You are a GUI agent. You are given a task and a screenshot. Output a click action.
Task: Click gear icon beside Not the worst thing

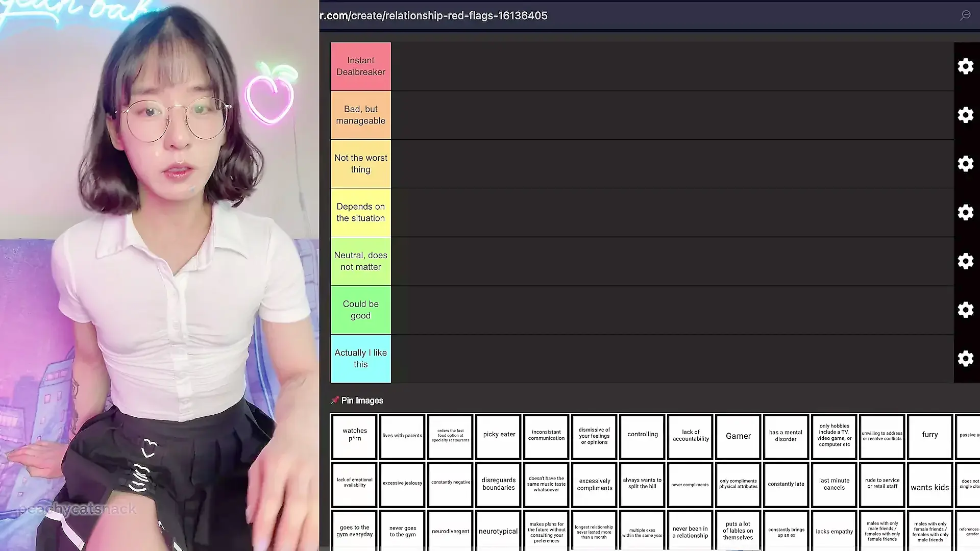pos(965,164)
